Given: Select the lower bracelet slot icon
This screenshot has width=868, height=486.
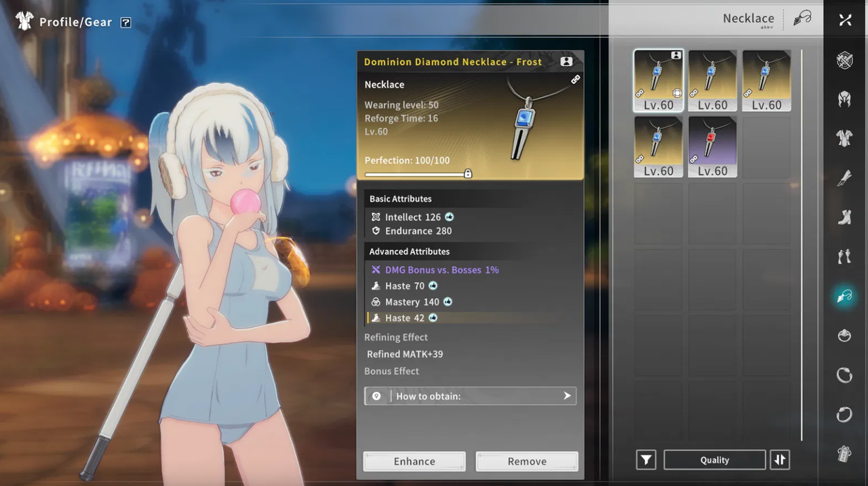Looking at the screenshot, I should (x=844, y=414).
